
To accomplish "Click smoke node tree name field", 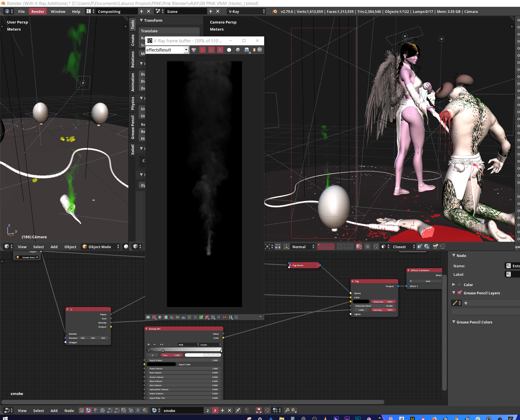I will [x=183, y=411].
